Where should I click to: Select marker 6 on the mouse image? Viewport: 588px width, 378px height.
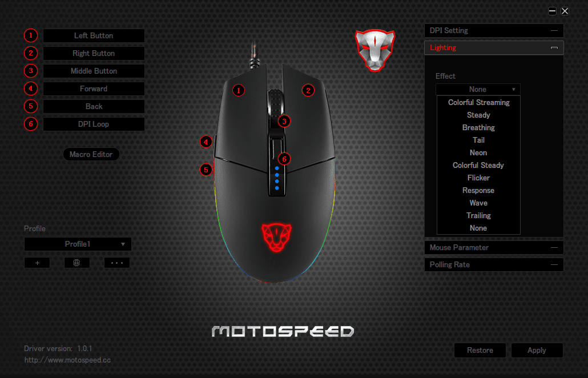[x=284, y=159]
